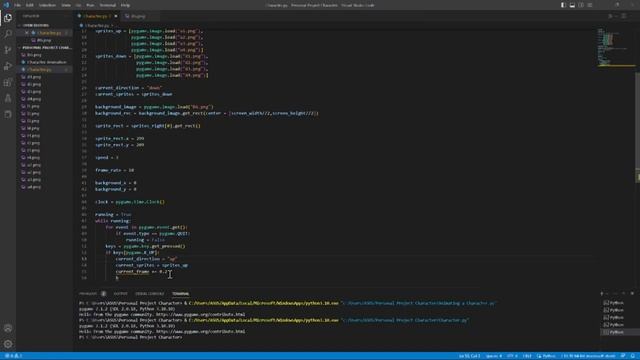Click the New Terminal plus icon
This screenshot has width=640, height=360.
602,293
